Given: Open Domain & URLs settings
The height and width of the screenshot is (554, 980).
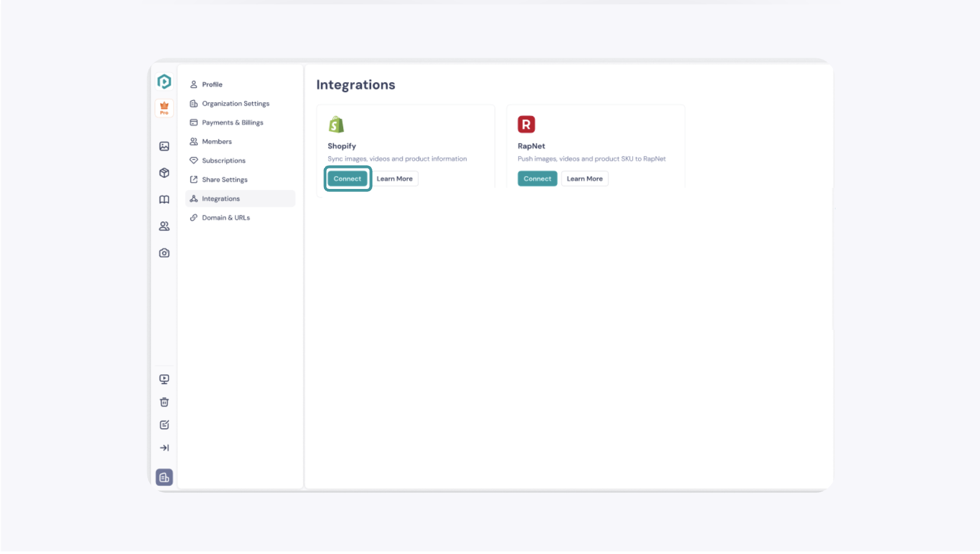Looking at the screenshot, I should (x=225, y=218).
